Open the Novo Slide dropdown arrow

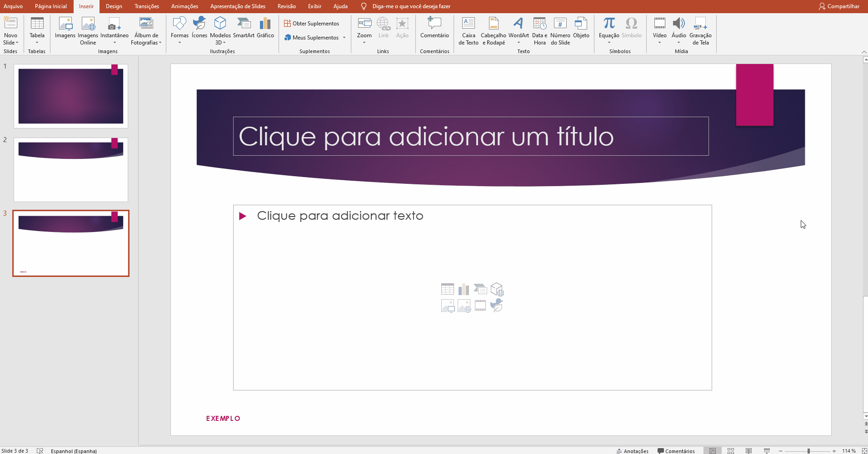[x=17, y=43]
